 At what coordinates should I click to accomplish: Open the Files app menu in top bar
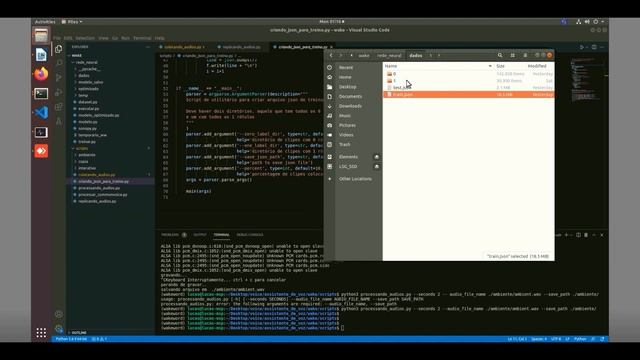coord(72,22)
